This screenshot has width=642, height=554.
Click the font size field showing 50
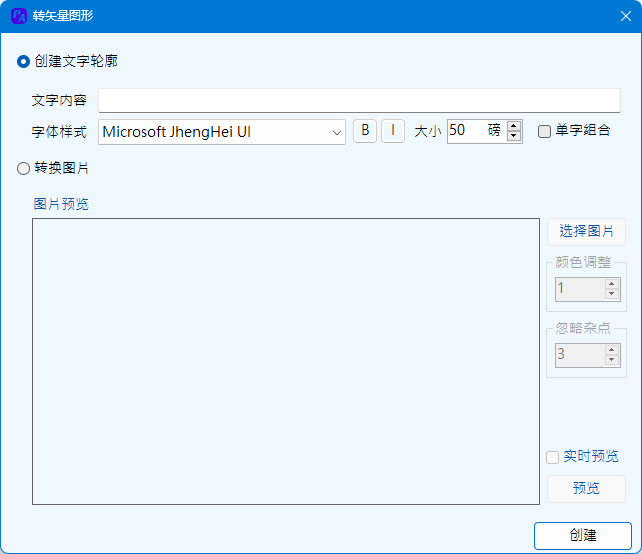476,131
